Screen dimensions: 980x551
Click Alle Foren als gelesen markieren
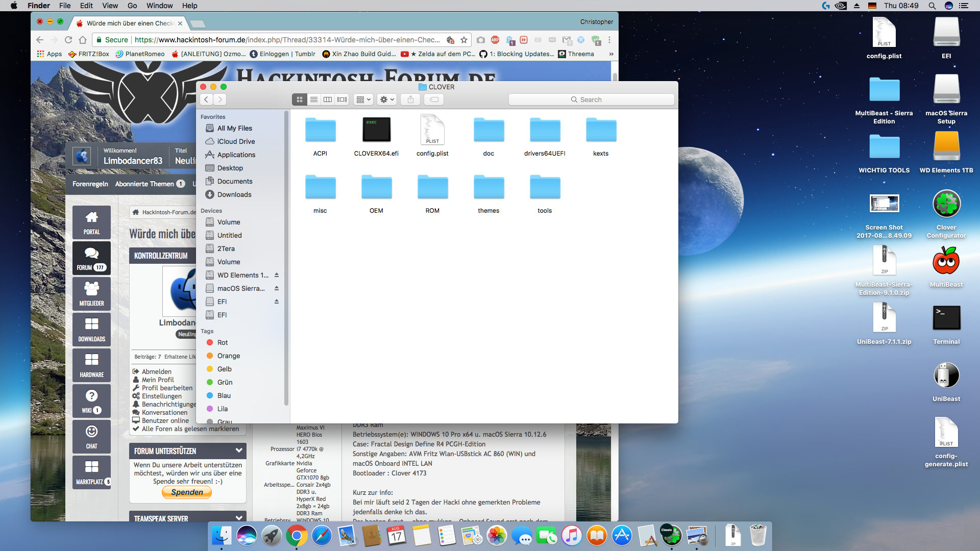point(190,429)
